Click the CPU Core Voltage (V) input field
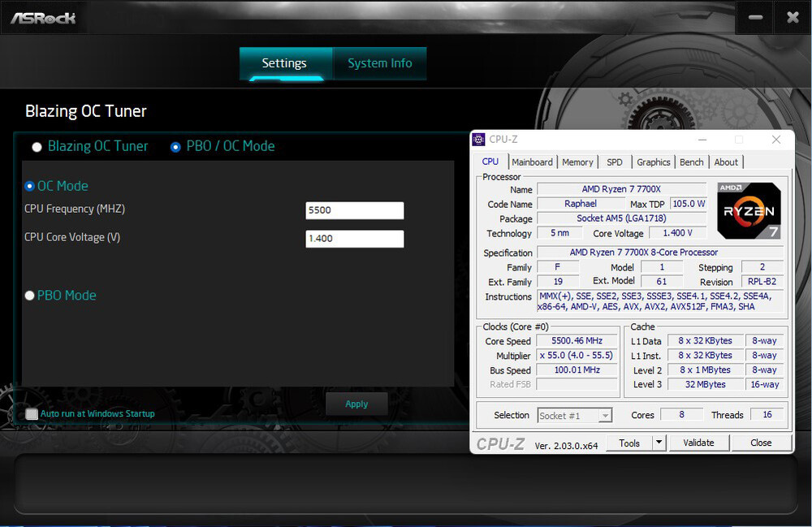The image size is (812, 527). pyautogui.click(x=355, y=239)
